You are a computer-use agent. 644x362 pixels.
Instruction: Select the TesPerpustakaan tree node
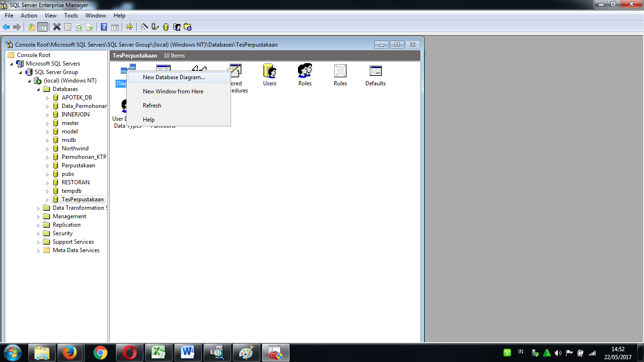[83, 199]
